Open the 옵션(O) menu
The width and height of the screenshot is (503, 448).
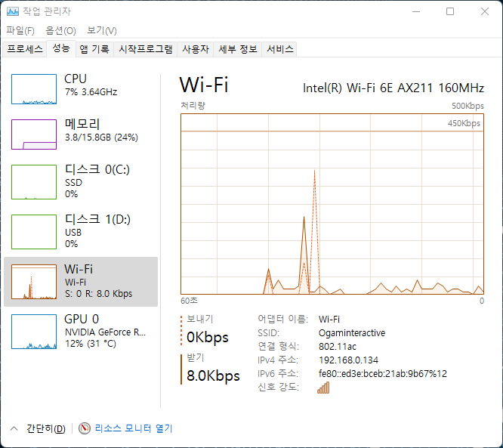point(60,30)
